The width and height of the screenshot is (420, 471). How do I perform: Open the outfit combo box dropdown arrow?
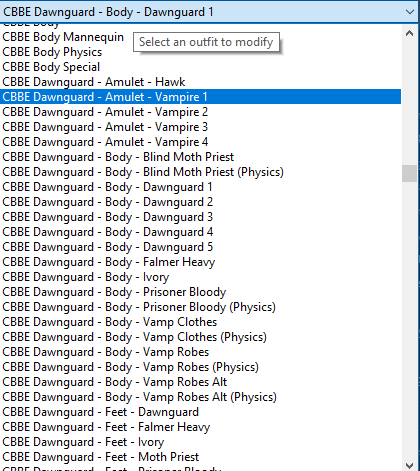[x=410, y=12]
